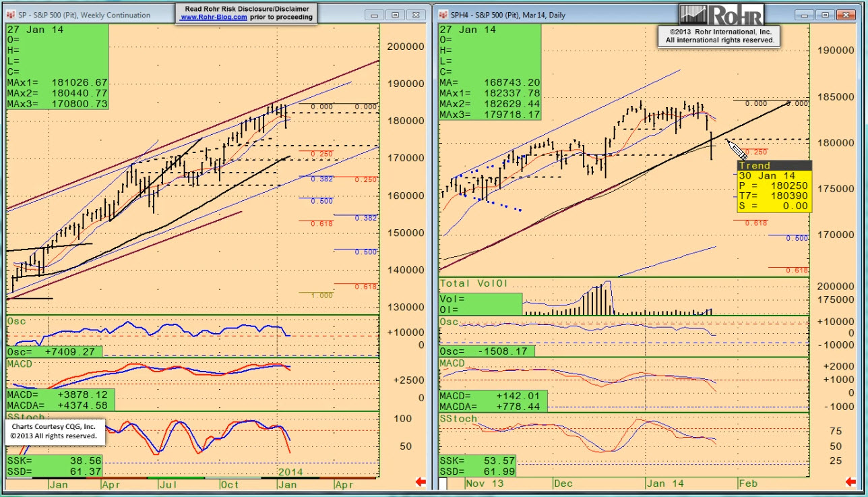Click the weekly chart's red scroll-left arrow
Image resolution: width=868 pixels, height=497 pixels.
pos(421,481)
